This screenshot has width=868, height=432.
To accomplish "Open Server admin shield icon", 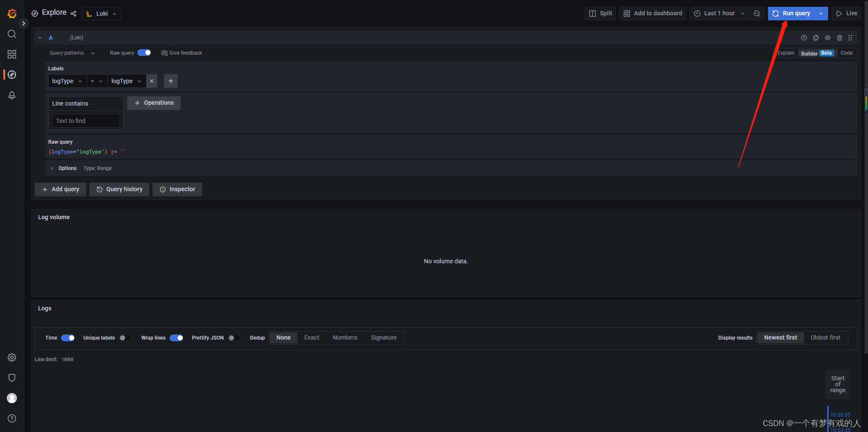I will pyautogui.click(x=12, y=378).
